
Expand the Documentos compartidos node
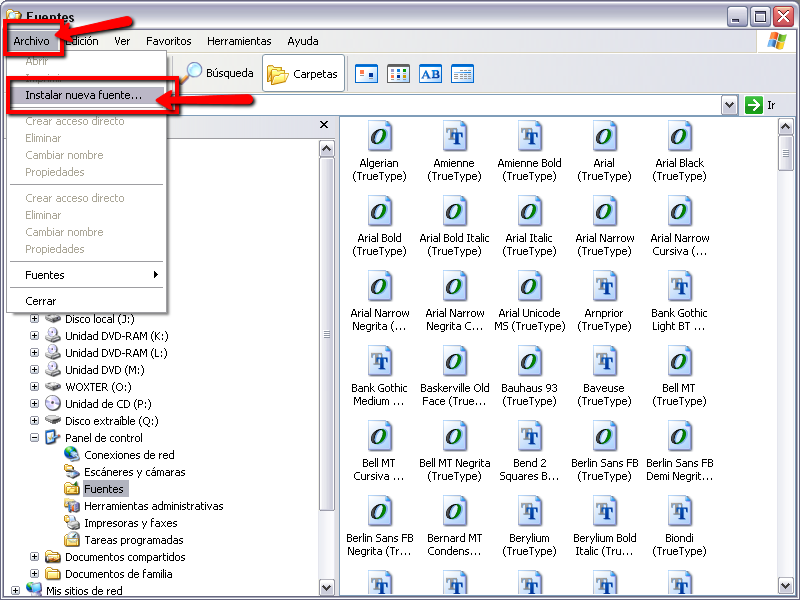[x=34, y=557]
